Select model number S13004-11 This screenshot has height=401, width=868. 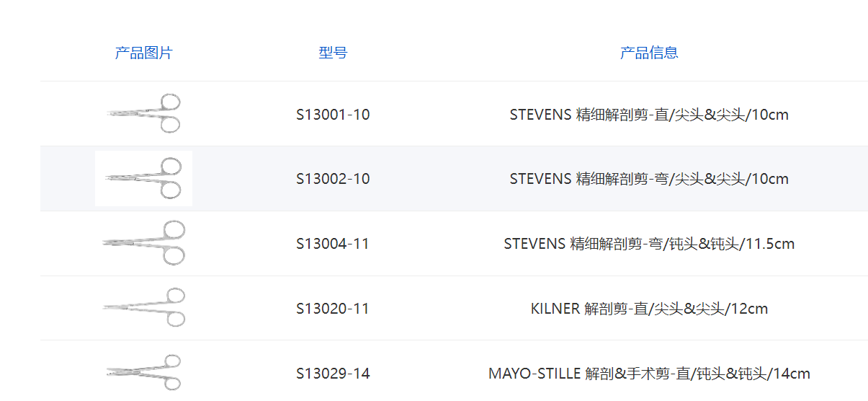[x=333, y=244]
